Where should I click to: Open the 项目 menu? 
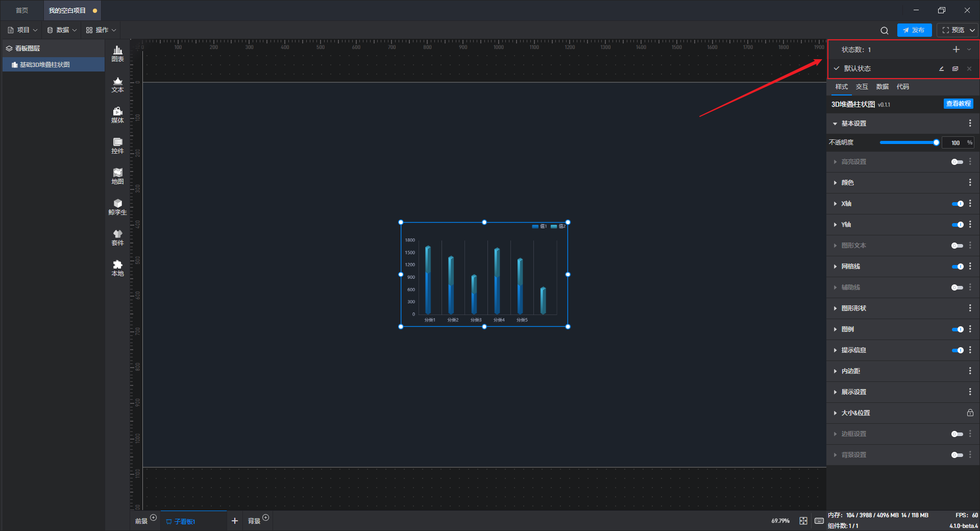point(22,30)
